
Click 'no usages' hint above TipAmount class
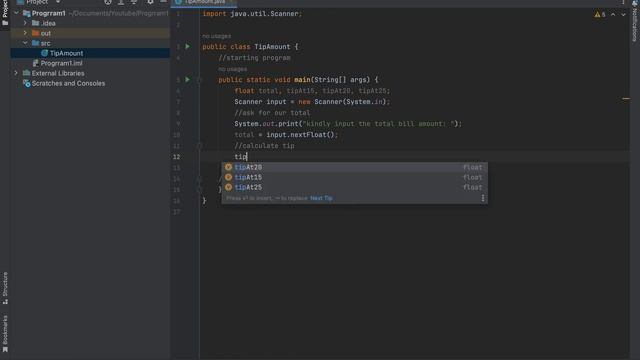[x=216, y=36]
